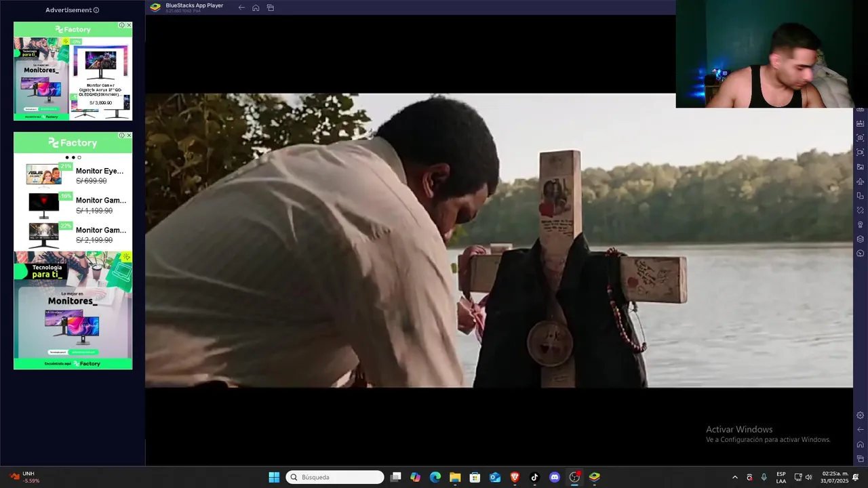Rotate the screen via sidebar icon
Screen dimensions: 868x488
click(x=860, y=210)
